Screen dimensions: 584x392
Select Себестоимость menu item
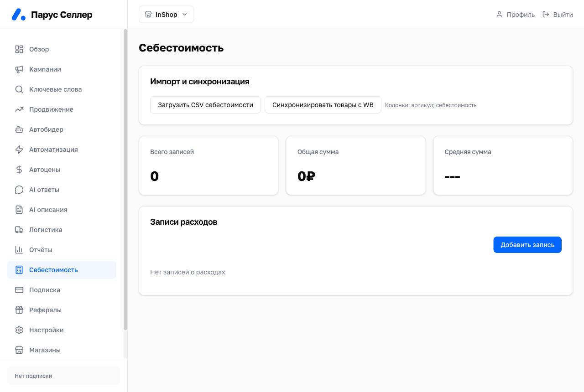coord(62,270)
